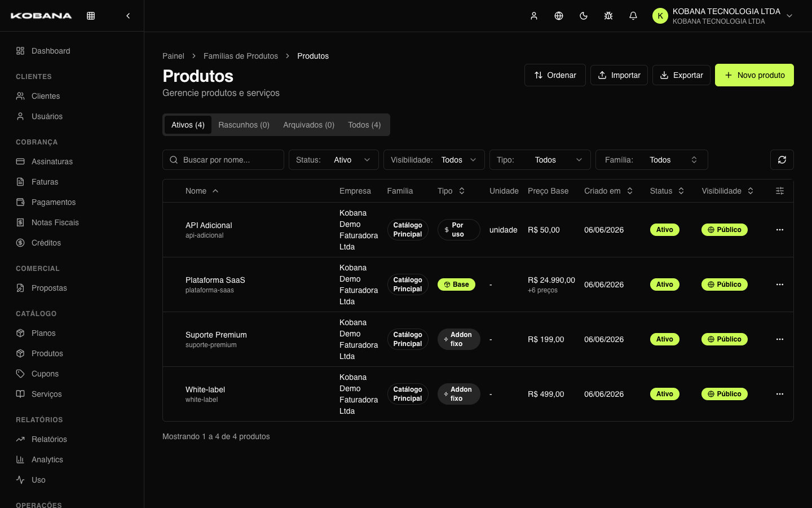Open column settings sliders icon

click(x=780, y=191)
